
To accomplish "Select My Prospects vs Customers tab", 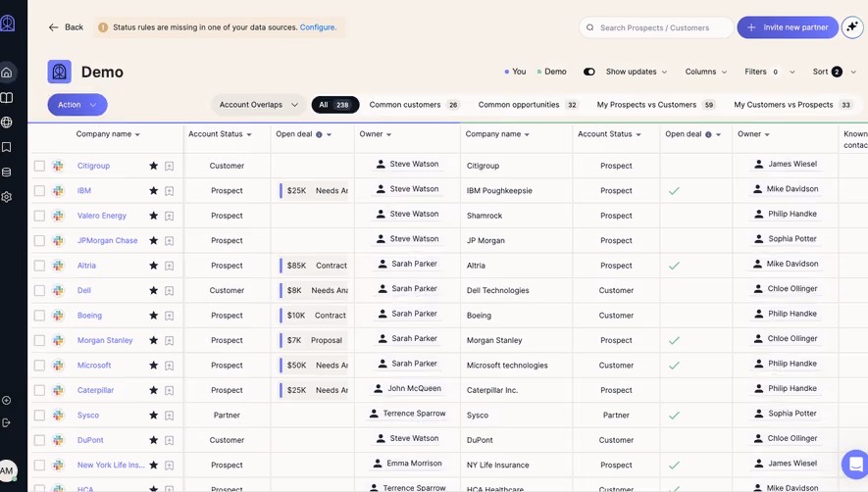I will click(656, 105).
